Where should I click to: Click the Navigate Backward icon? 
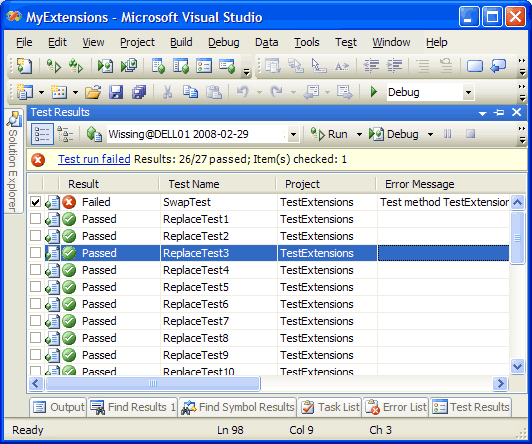(x=311, y=92)
